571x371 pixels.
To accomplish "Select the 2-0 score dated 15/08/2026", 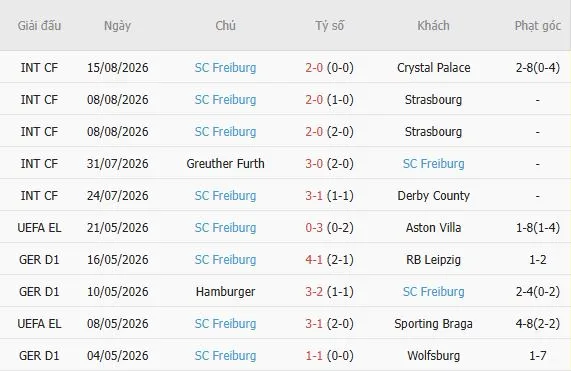I will [314, 68].
